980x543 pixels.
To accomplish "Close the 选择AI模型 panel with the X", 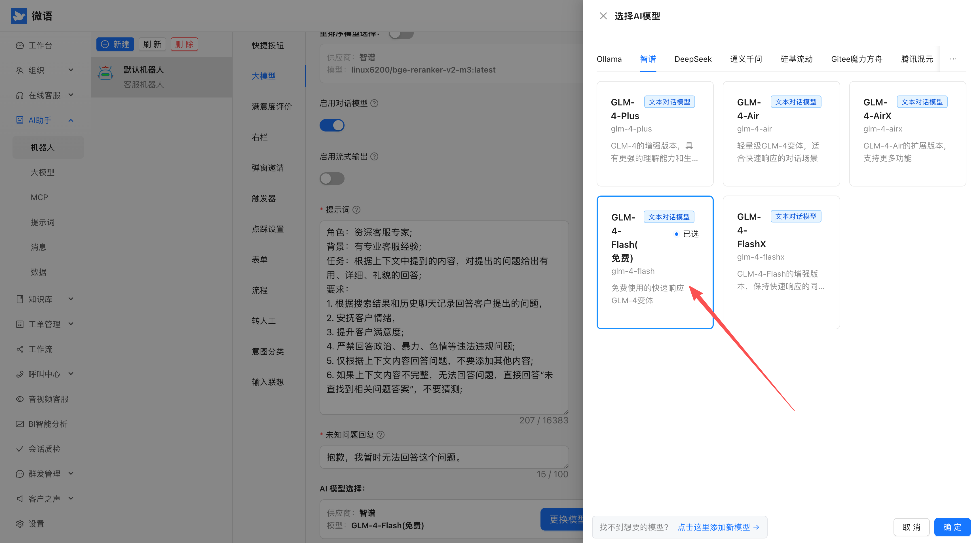I will [x=603, y=16].
